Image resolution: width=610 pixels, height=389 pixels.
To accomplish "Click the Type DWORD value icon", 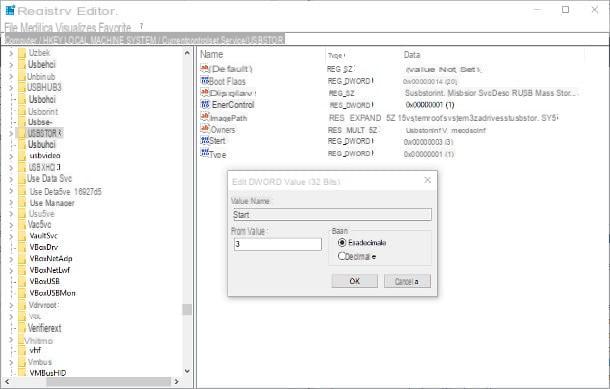I will click(205, 153).
